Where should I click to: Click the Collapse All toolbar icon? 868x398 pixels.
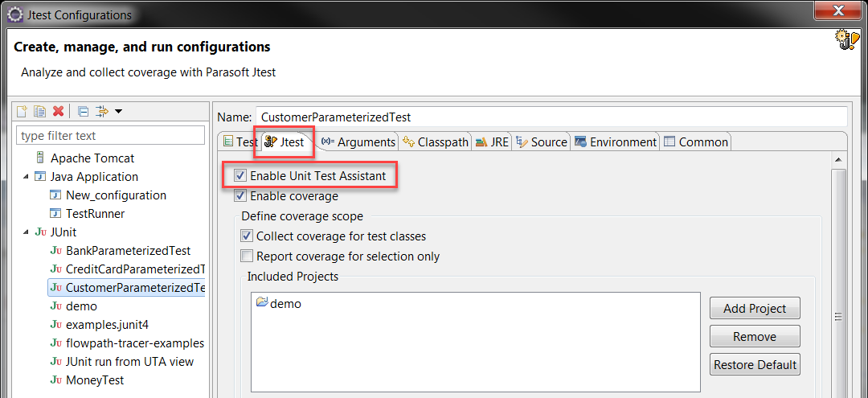(x=83, y=111)
